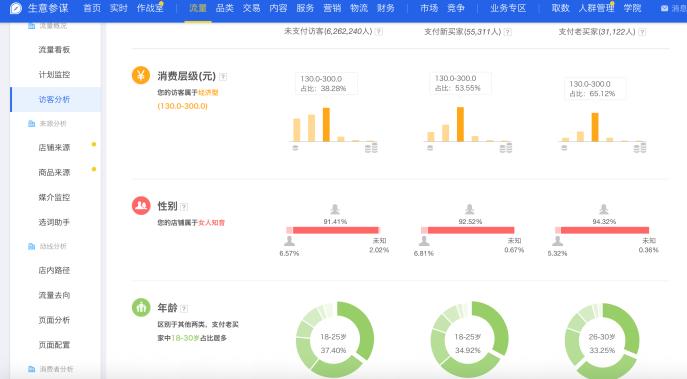Click help icon next to 支付新买家 count

(x=507, y=32)
